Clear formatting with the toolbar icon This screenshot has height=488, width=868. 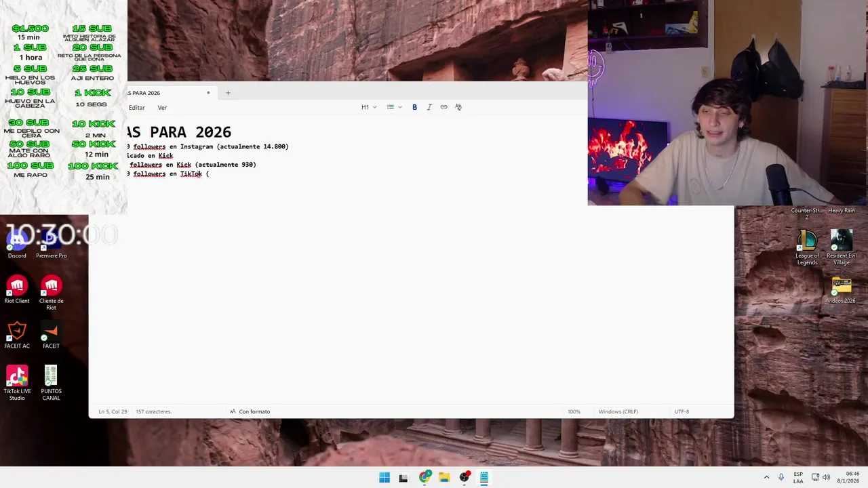[458, 107]
